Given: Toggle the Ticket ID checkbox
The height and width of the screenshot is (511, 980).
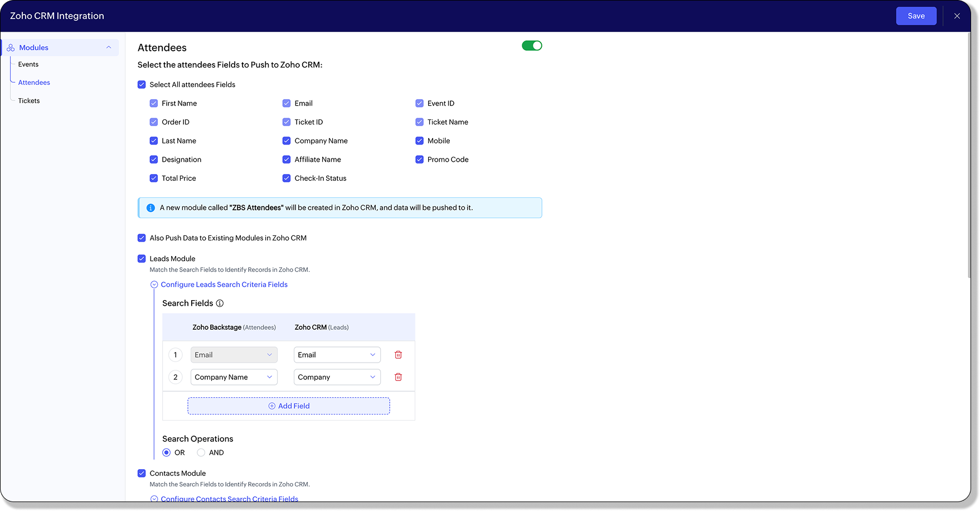Looking at the screenshot, I should (x=287, y=122).
